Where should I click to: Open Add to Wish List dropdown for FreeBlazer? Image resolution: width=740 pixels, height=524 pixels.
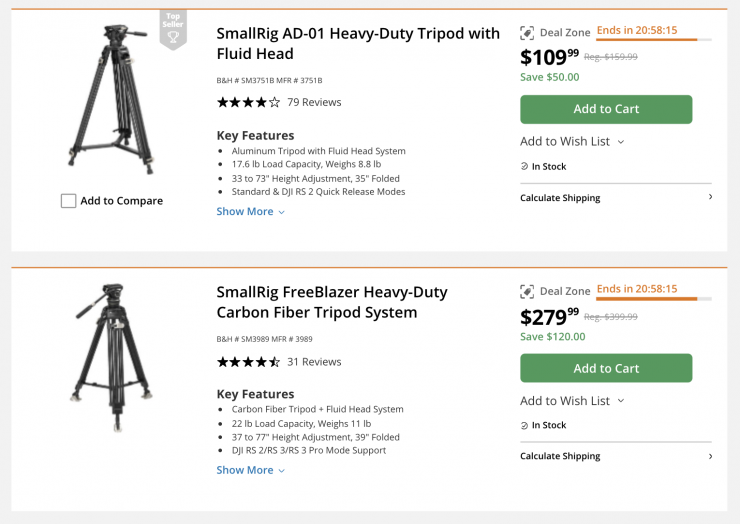point(572,400)
